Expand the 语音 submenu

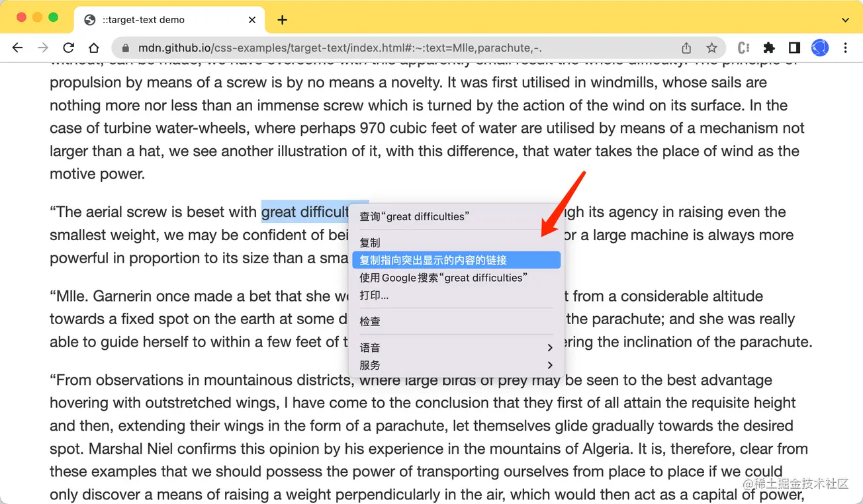[x=456, y=348]
